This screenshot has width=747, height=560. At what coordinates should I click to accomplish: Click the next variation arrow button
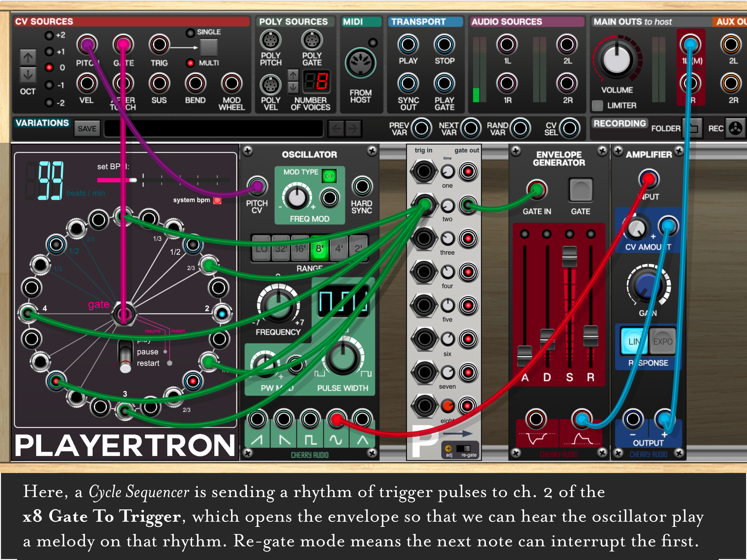pyautogui.click(x=353, y=128)
